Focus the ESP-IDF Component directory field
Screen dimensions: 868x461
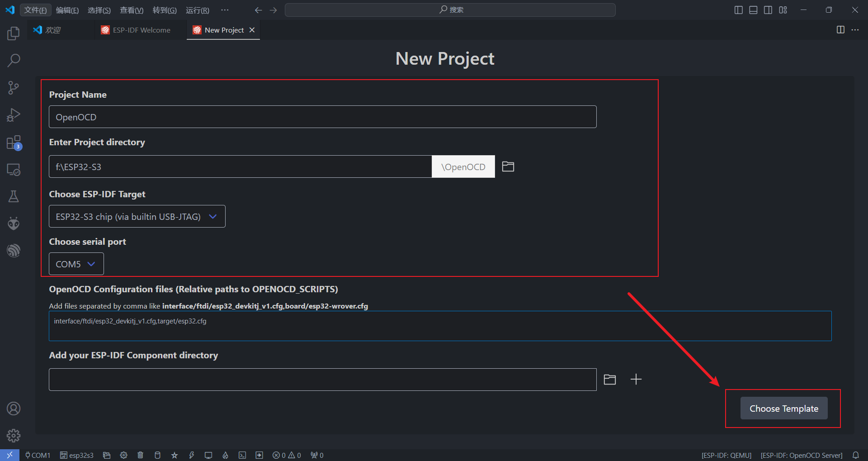point(323,379)
